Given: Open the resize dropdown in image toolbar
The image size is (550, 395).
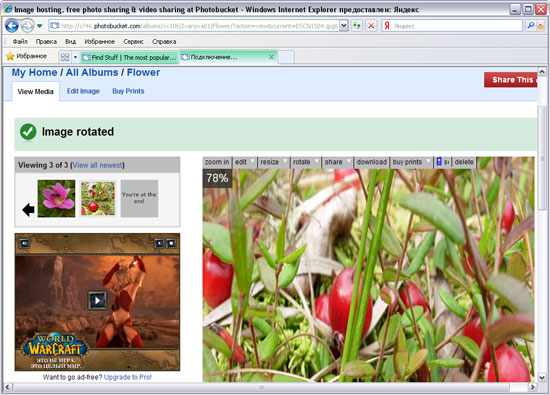Looking at the screenshot, I should click(273, 162).
